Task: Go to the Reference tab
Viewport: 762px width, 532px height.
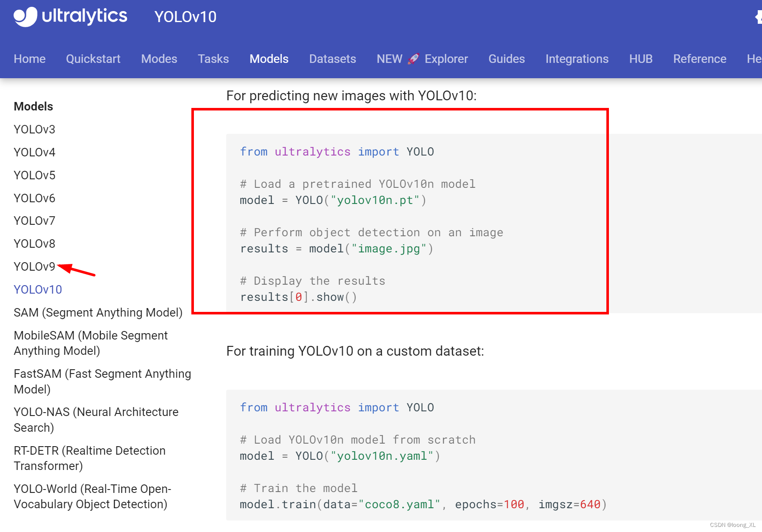Action: (x=699, y=59)
